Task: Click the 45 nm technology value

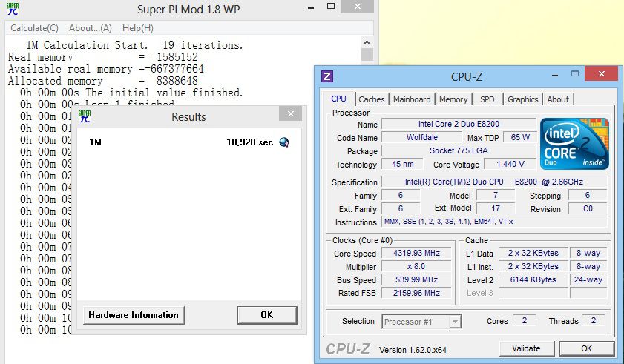Action: tap(403, 164)
